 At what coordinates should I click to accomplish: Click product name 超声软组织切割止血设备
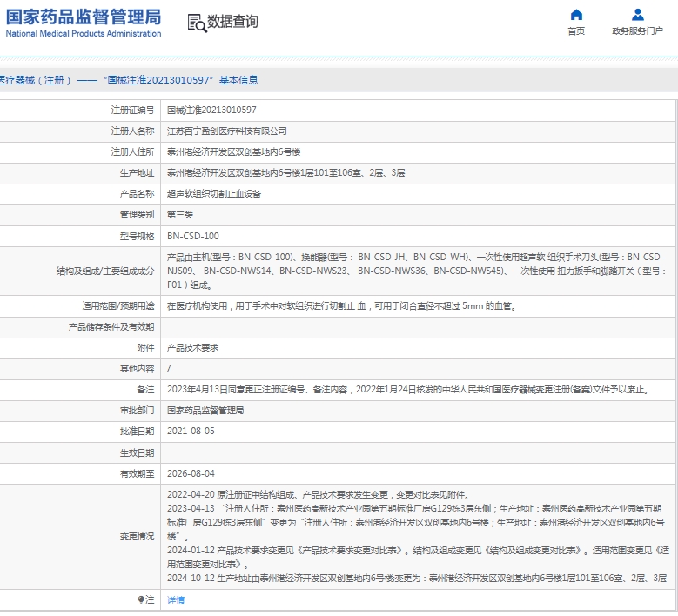(x=214, y=194)
